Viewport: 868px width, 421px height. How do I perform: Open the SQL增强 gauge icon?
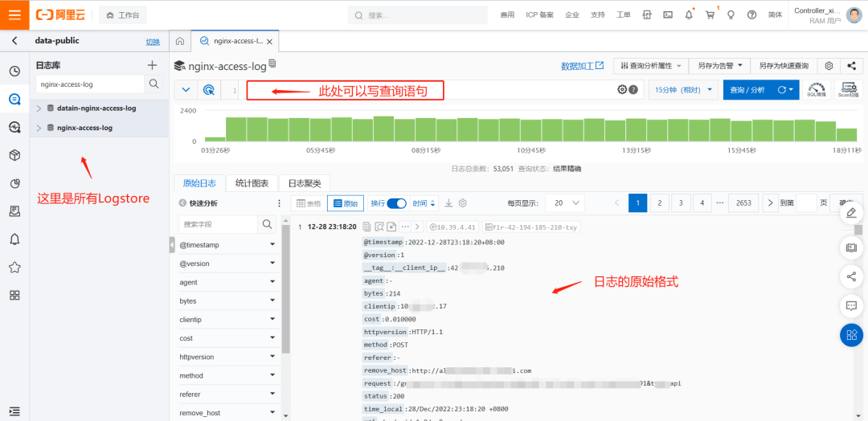(817, 90)
